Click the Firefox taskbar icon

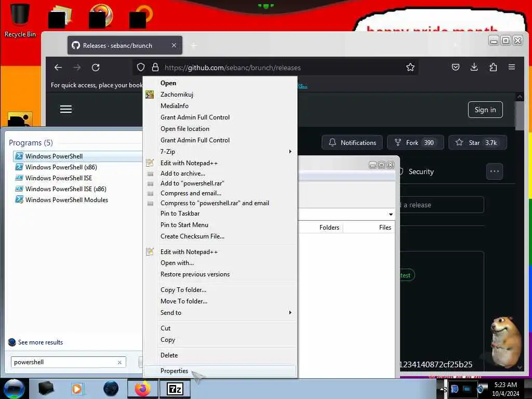click(142, 389)
